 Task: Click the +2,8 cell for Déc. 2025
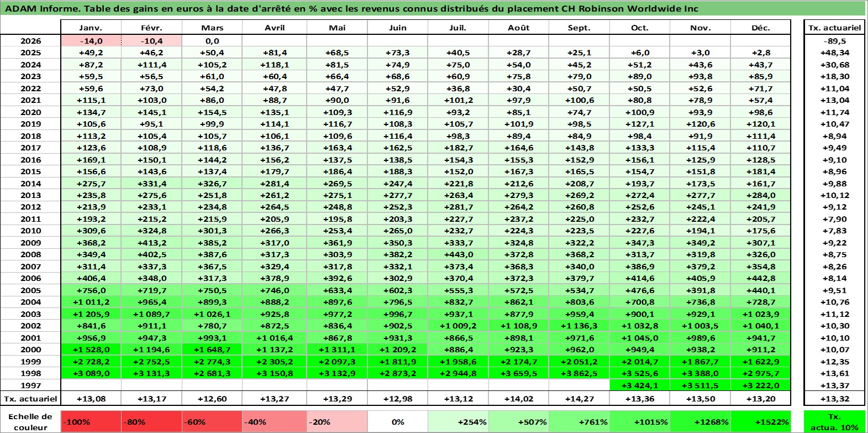[761, 53]
